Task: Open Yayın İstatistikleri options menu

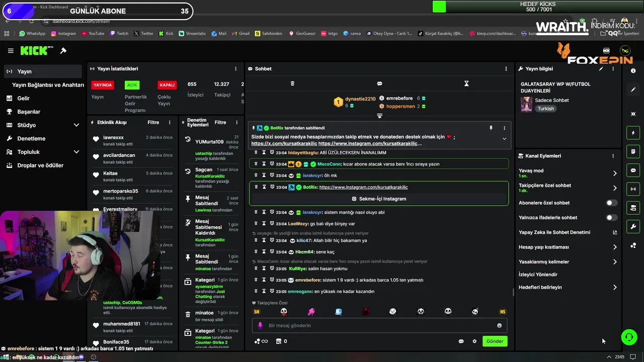Action: tap(235, 69)
